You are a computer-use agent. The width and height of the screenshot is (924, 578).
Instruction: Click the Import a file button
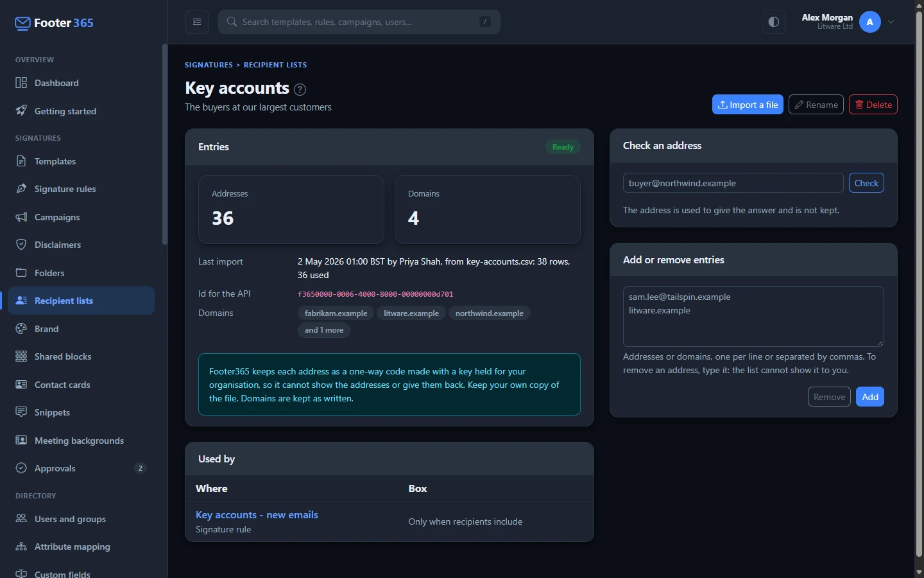point(748,105)
